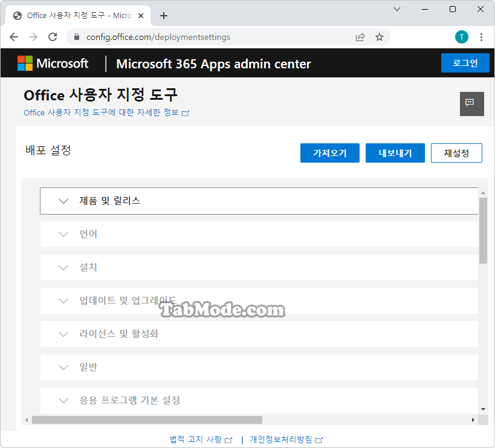Click the lock site-info icon

click(x=76, y=37)
